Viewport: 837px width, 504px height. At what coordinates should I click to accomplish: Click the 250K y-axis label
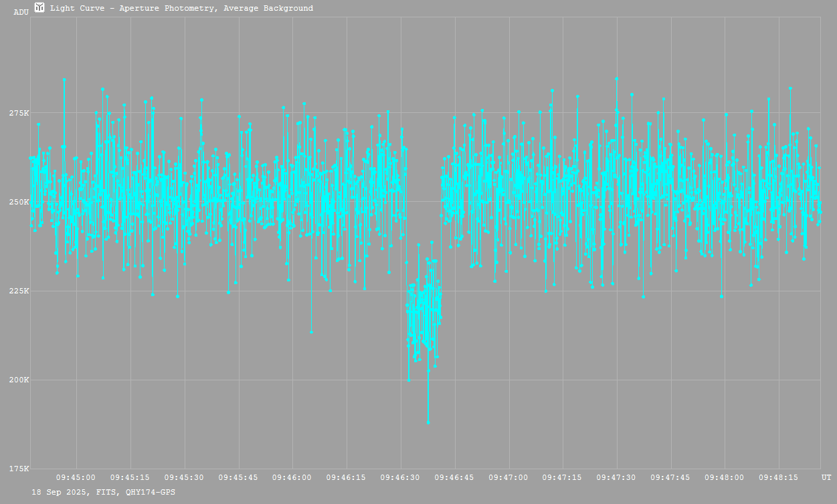[19, 202]
